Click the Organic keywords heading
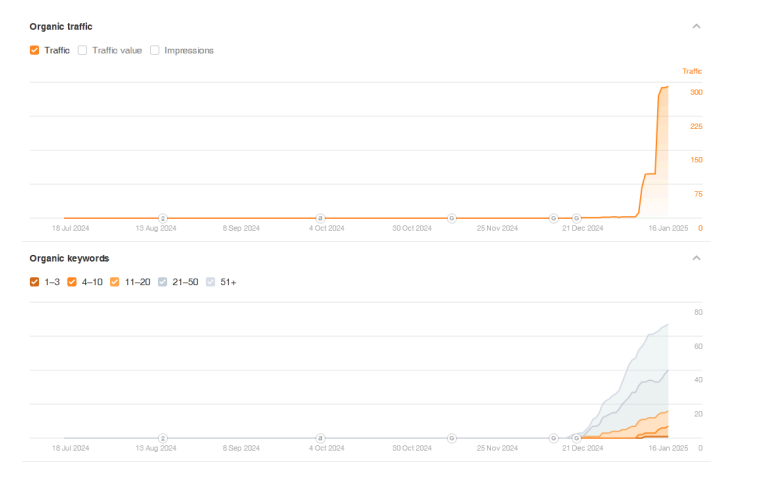Screen dimensions: 768x490 pos(69,258)
